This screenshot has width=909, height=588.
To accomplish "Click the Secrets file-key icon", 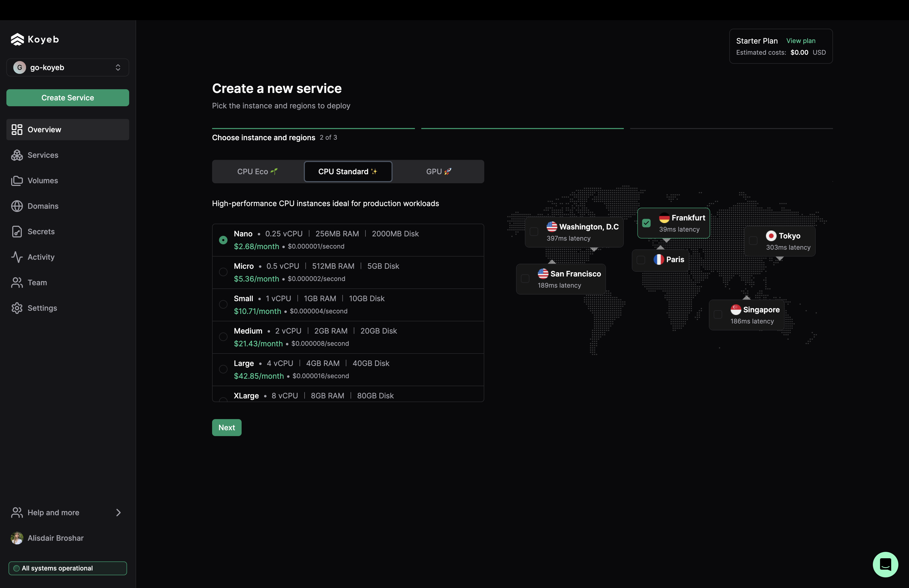I will pyautogui.click(x=17, y=232).
